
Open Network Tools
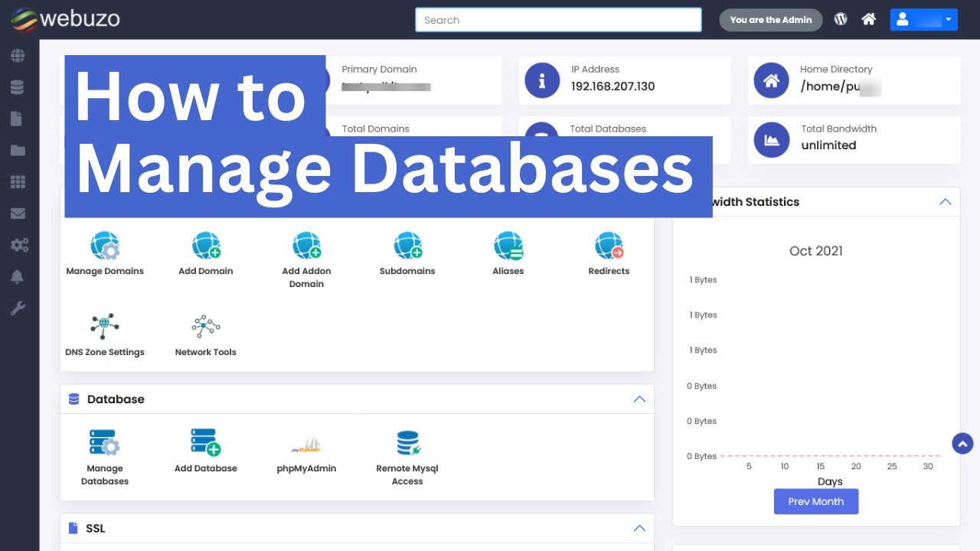click(206, 326)
